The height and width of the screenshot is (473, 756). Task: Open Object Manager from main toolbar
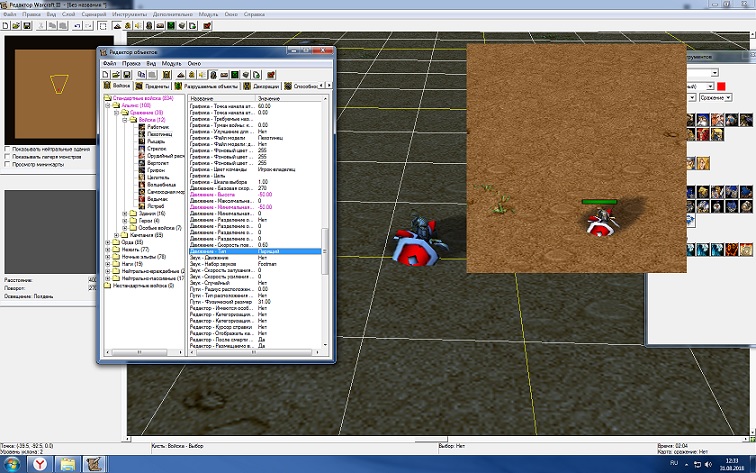pos(182,26)
